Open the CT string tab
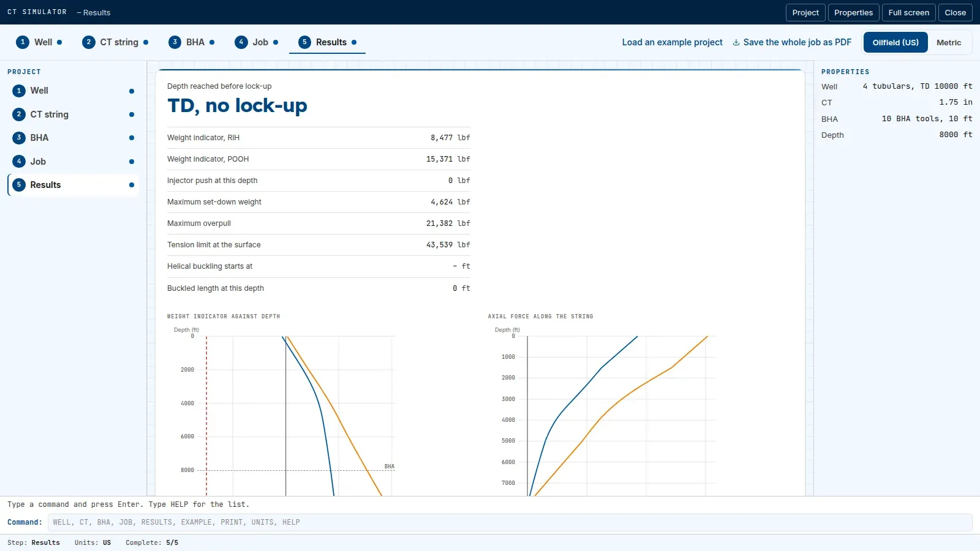 (115, 42)
